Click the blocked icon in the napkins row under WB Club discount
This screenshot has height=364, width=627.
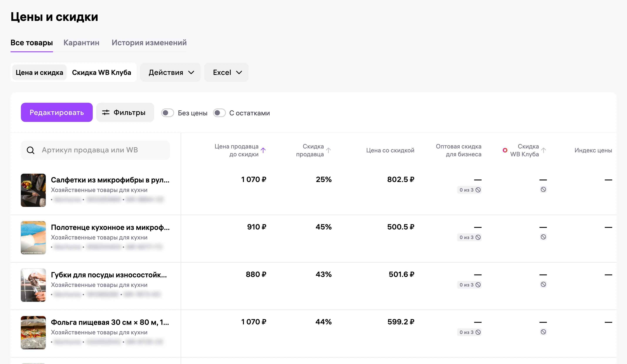(x=543, y=190)
